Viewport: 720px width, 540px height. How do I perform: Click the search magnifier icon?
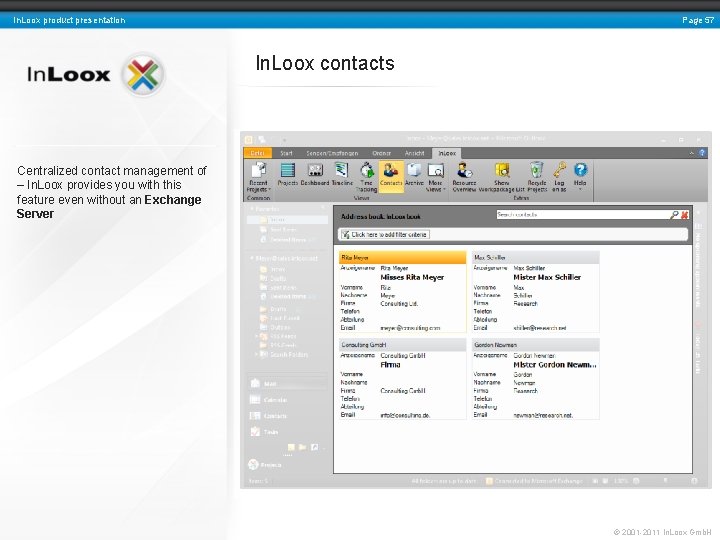tap(674, 214)
